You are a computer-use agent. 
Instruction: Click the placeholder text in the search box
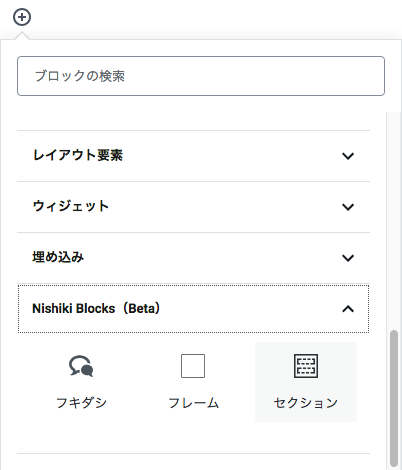point(80,76)
